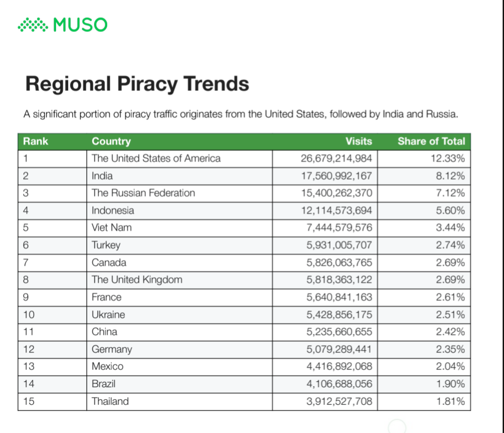Click rank 15 cell for Thailand
The height and width of the screenshot is (433, 504).
point(28,401)
